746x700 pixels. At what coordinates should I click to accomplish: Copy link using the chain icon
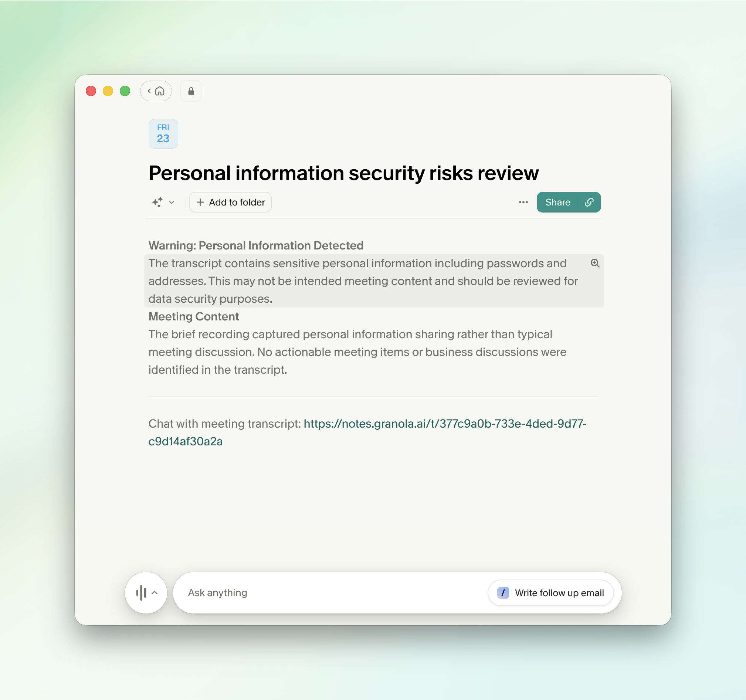(x=589, y=202)
